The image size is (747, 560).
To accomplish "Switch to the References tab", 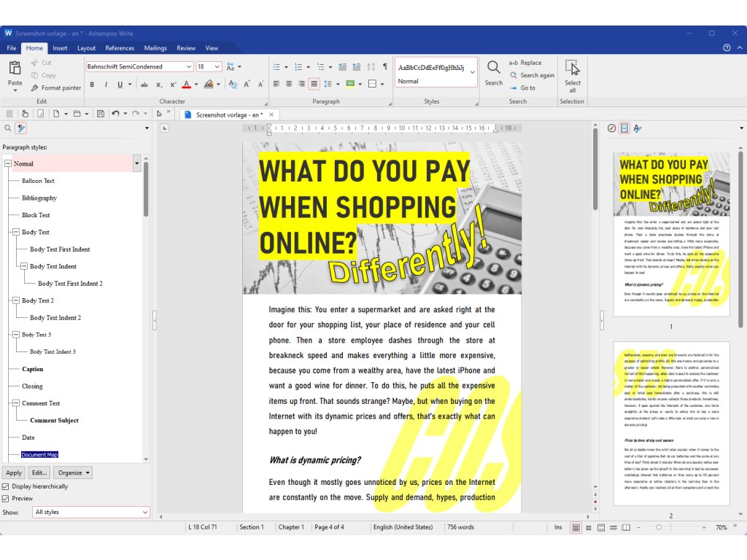I will click(x=120, y=48).
